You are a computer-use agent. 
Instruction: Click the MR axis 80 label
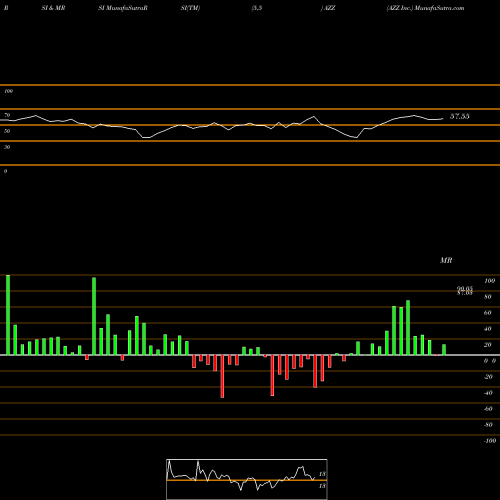point(488,297)
